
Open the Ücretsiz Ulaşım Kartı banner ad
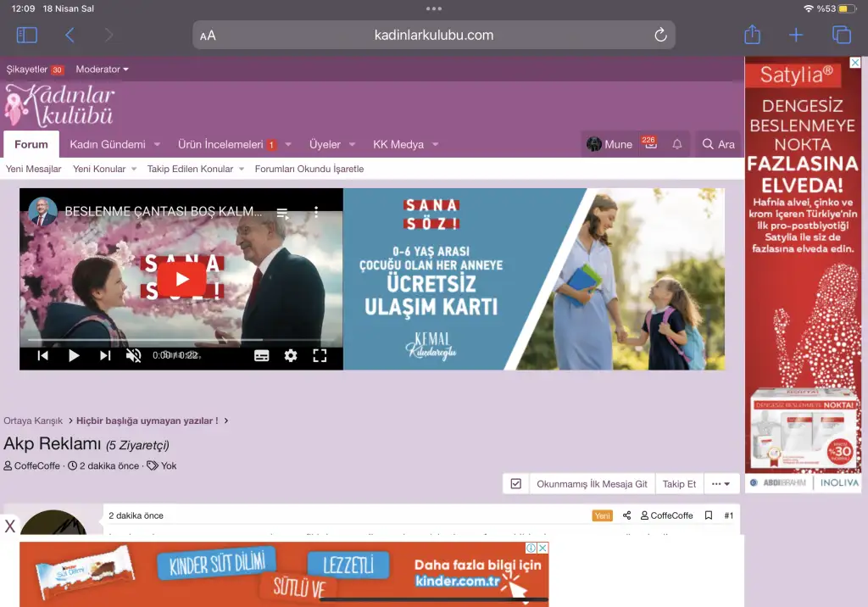coord(534,279)
